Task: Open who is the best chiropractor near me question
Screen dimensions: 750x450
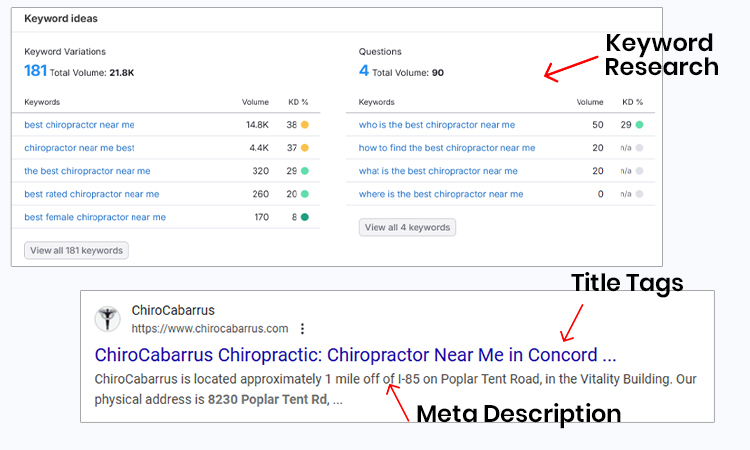Action: click(437, 125)
